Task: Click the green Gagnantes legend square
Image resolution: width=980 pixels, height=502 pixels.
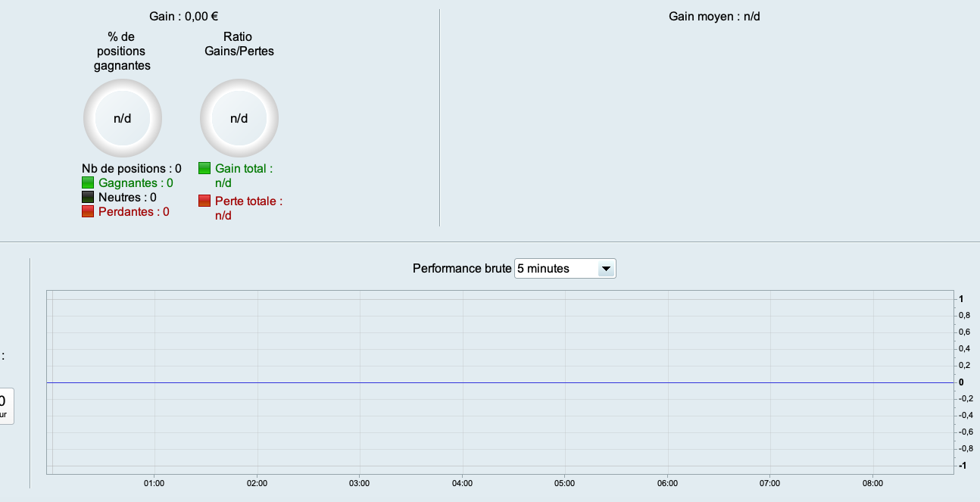Action: (88, 182)
